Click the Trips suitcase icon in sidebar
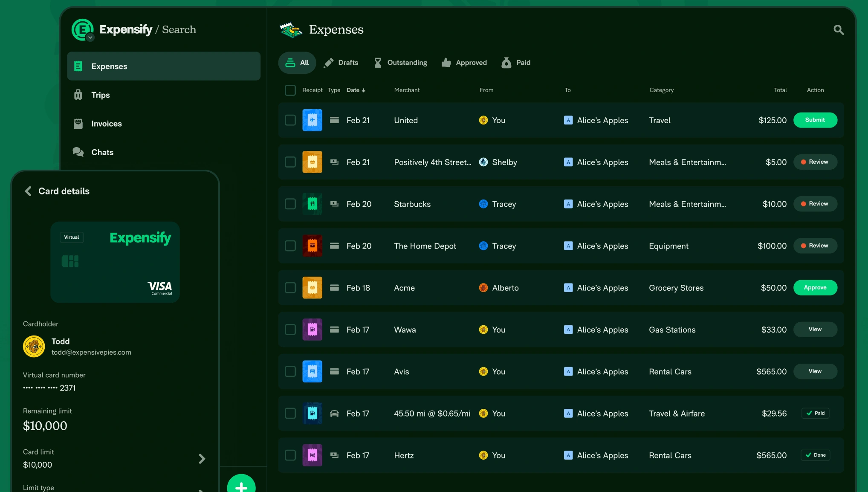868x492 pixels. coord(78,95)
